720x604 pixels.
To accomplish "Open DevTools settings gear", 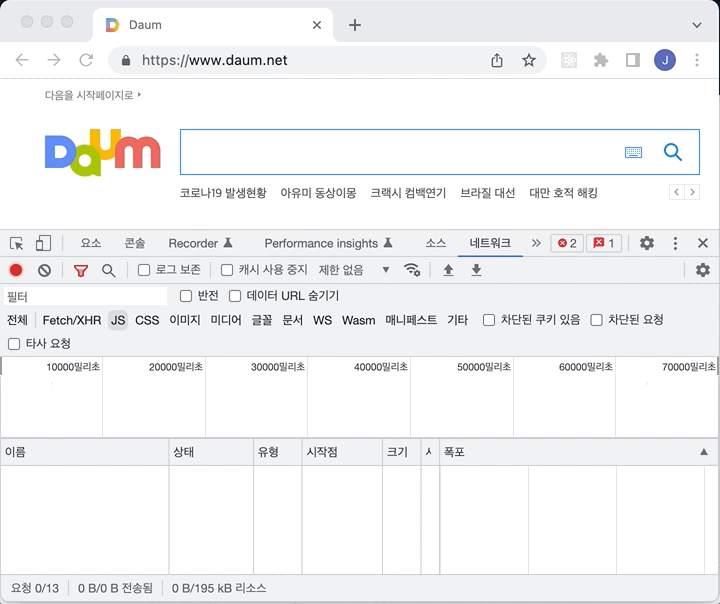I will click(647, 243).
